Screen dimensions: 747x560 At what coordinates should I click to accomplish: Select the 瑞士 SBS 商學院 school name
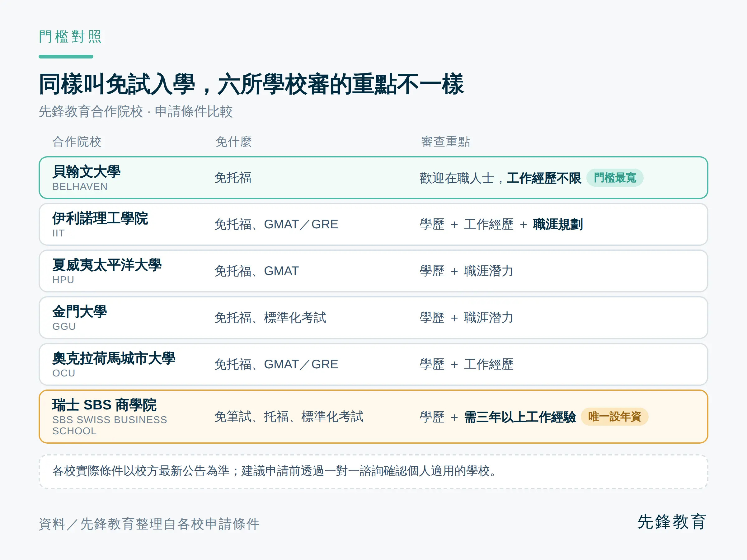104,405
